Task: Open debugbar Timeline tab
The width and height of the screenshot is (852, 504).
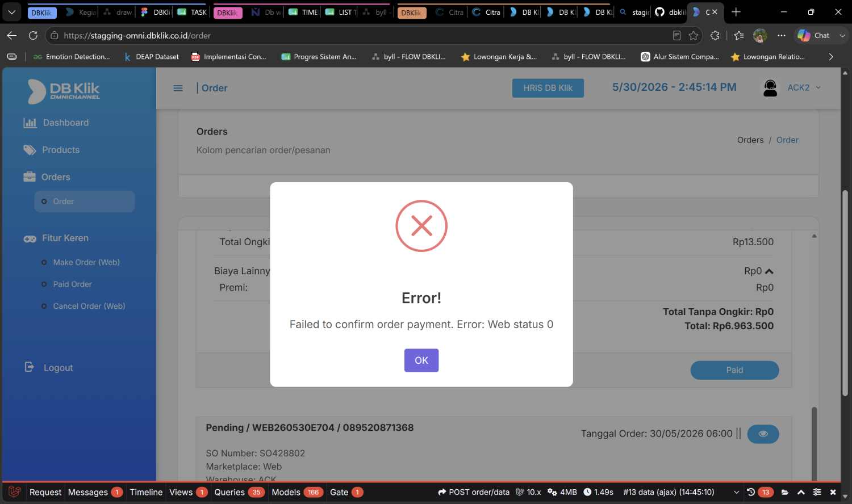Action: pos(146,492)
